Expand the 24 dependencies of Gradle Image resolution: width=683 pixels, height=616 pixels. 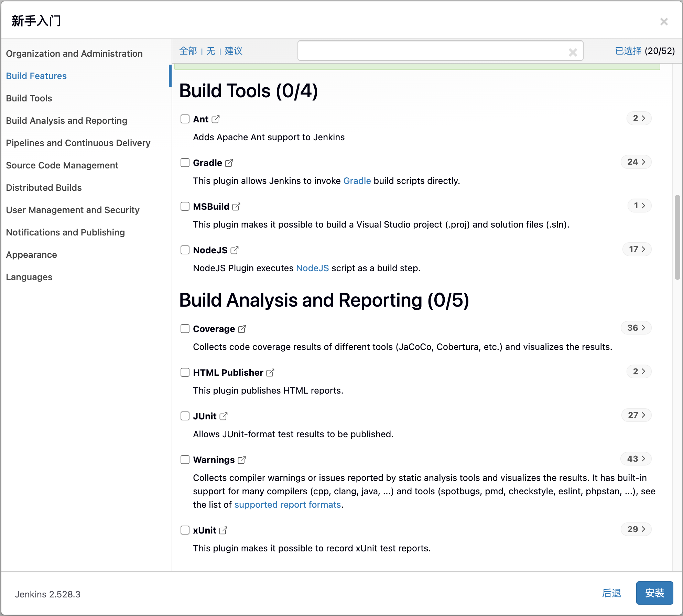tap(636, 162)
